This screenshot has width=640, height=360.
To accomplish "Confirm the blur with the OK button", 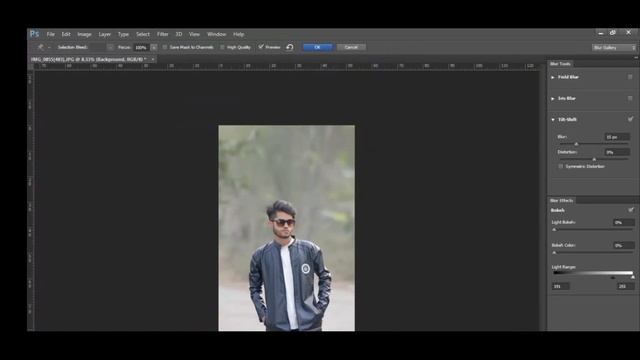I will pyautogui.click(x=318, y=47).
